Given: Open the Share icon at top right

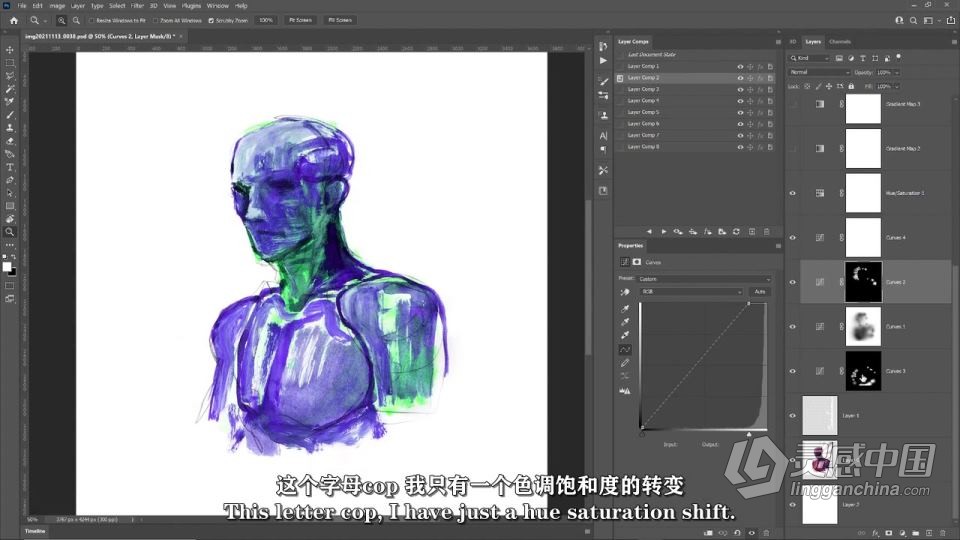Looking at the screenshot, I should click(951, 20).
